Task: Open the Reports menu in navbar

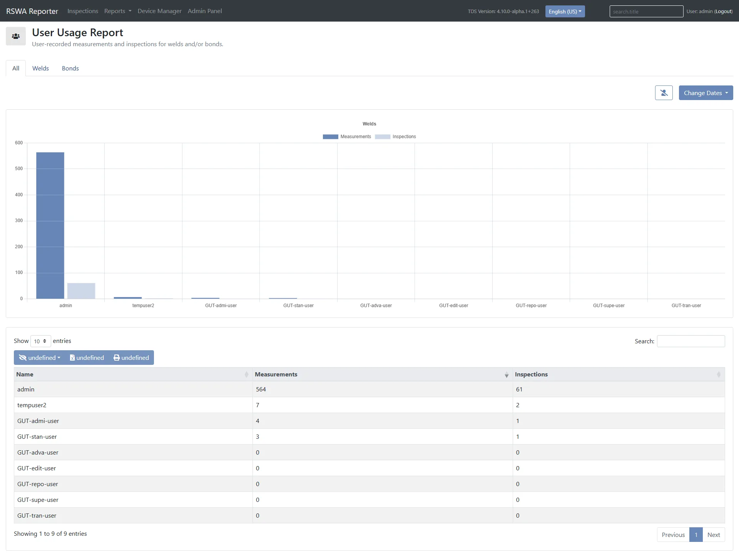Action: 117,11
